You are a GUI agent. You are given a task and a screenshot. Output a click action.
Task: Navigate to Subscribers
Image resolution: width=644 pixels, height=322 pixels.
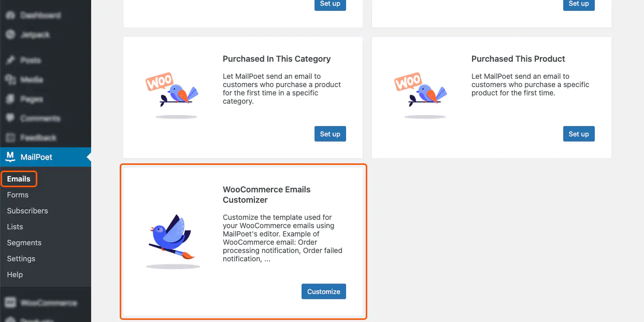[x=27, y=211]
